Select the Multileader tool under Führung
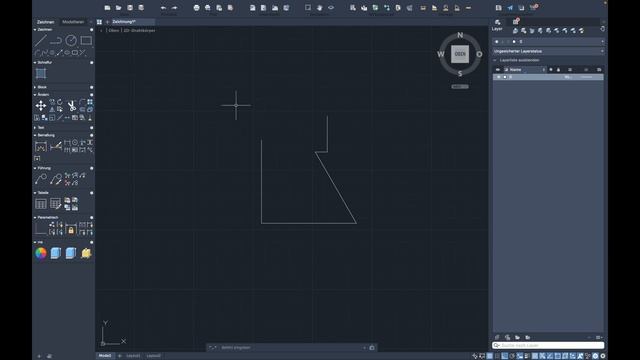The image size is (640, 360). (x=41, y=179)
